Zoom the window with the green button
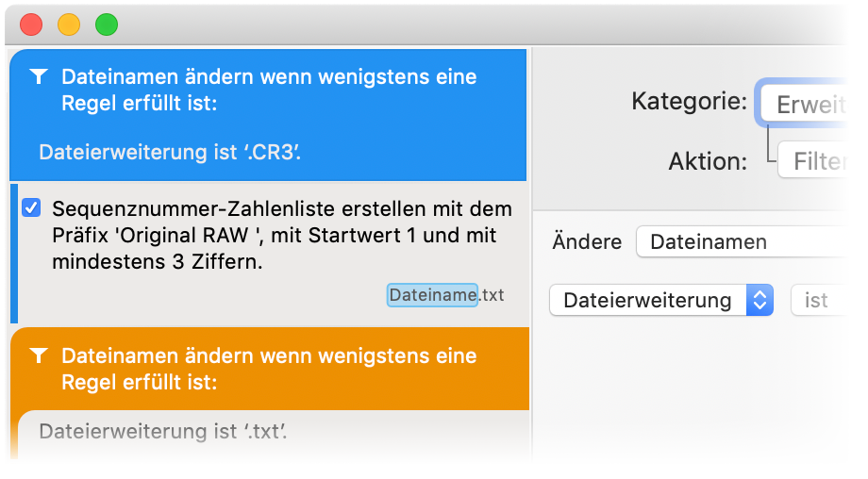This screenshot has width=868, height=479. (107, 25)
